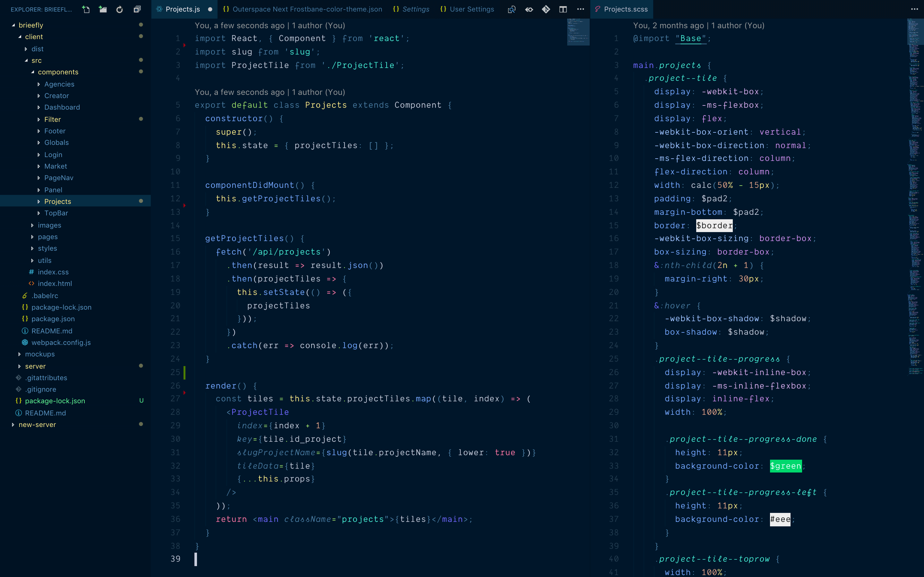Collapse all folders in Explorer
The height and width of the screenshot is (577, 924).
[137, 9]
